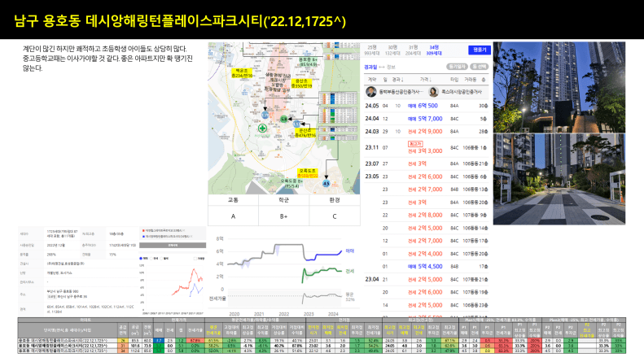The height and width of the screenshot is (362, 644).
Task: Click the 매매 5억 4,500 transaction
Action: pyautogui.click(x=425, y=266)
